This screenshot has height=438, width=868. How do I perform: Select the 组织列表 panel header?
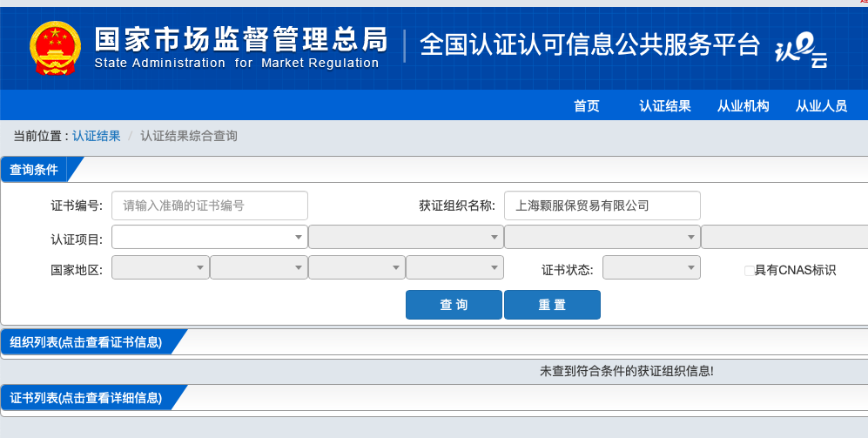(86, 342)
